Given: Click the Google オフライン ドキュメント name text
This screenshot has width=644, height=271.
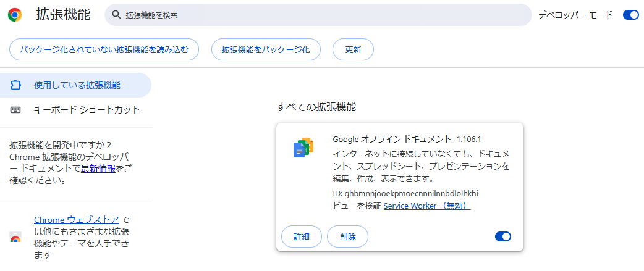Looking at the screenshot, I should pyautogui.click(x=392, y=139).
